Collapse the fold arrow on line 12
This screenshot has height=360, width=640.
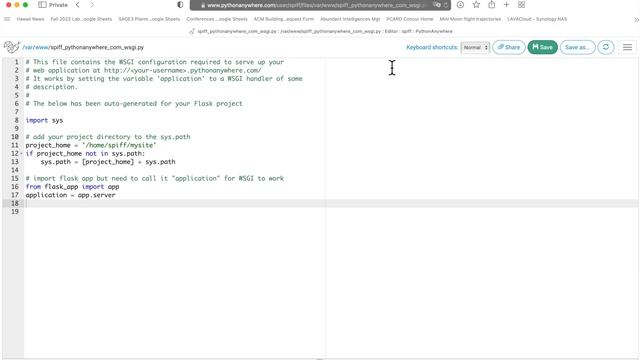click(x=22, y=153)
